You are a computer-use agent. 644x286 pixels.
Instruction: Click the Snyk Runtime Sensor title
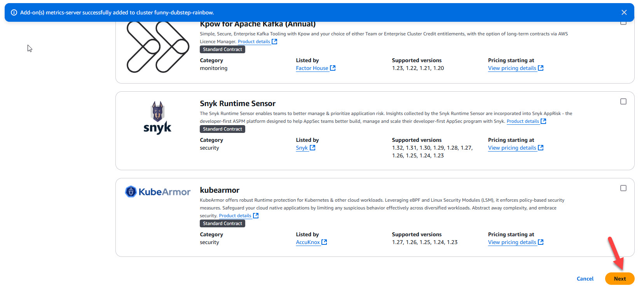(x=237, y=103)
